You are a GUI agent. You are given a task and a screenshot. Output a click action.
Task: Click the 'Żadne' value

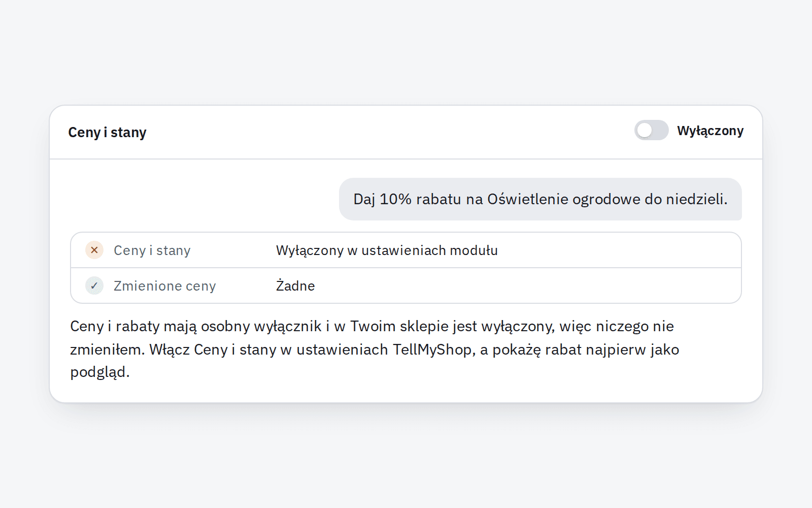(295, 285)
